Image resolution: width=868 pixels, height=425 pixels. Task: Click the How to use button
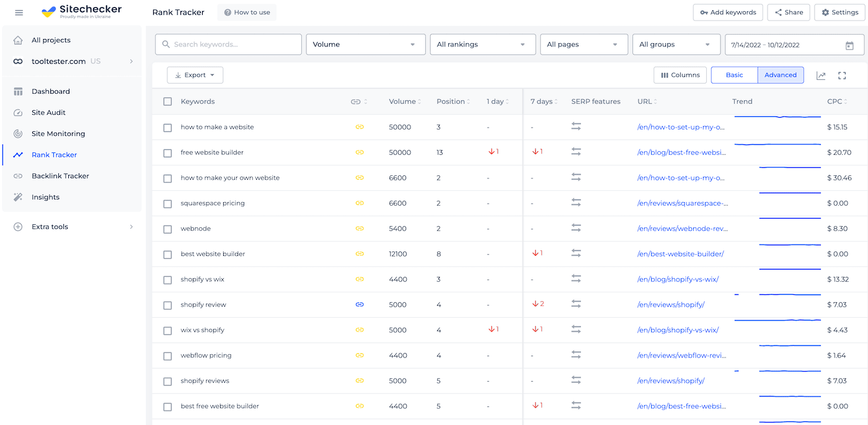point(247,12)
